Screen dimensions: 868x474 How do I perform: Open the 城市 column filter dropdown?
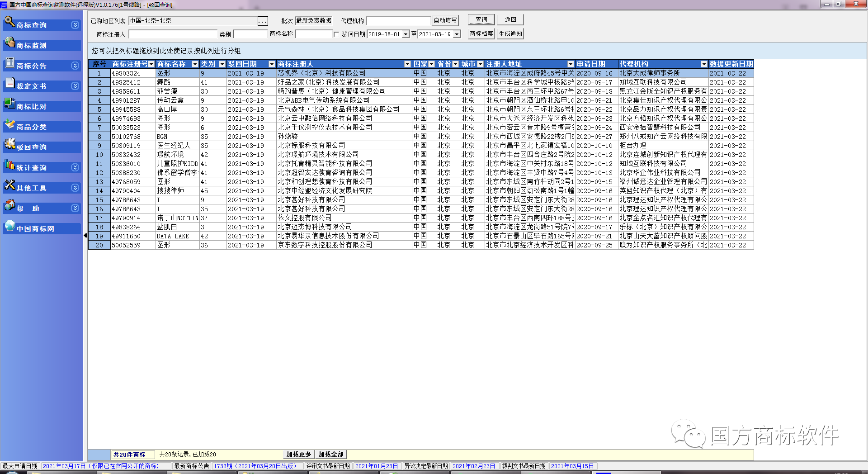481,64
